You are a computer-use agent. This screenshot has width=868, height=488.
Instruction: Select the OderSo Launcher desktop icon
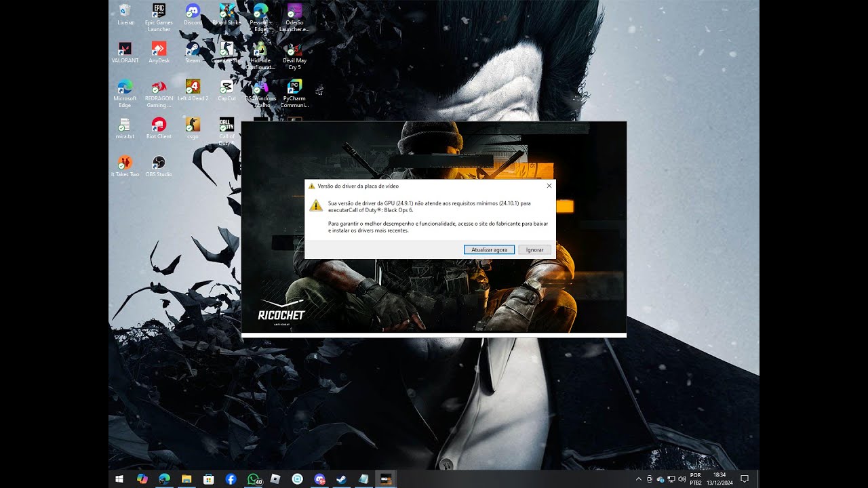294,18
